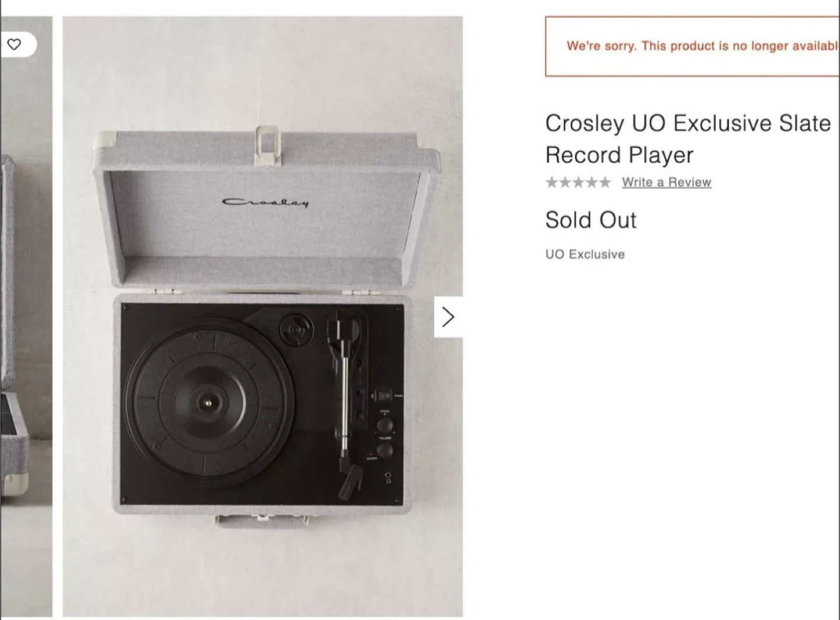
Task: Click the third rating star
Action: coord(578,182)
